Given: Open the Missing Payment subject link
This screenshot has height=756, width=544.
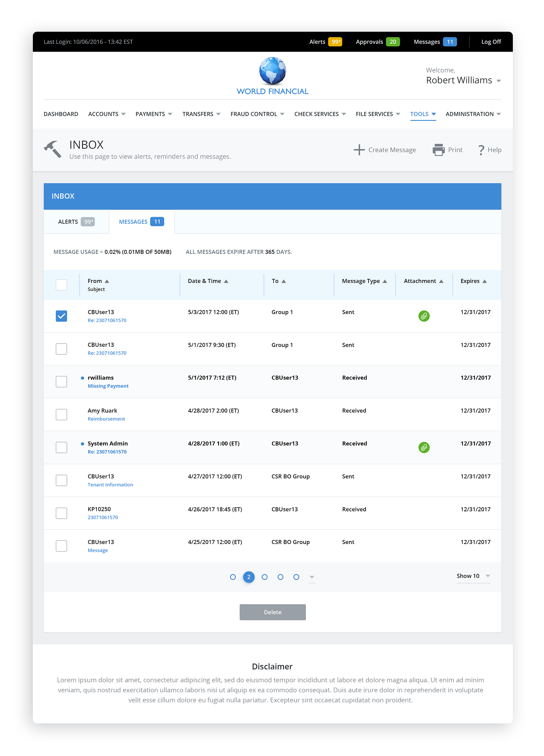Looking at the screenshot, I should click(x=108, y=386).
